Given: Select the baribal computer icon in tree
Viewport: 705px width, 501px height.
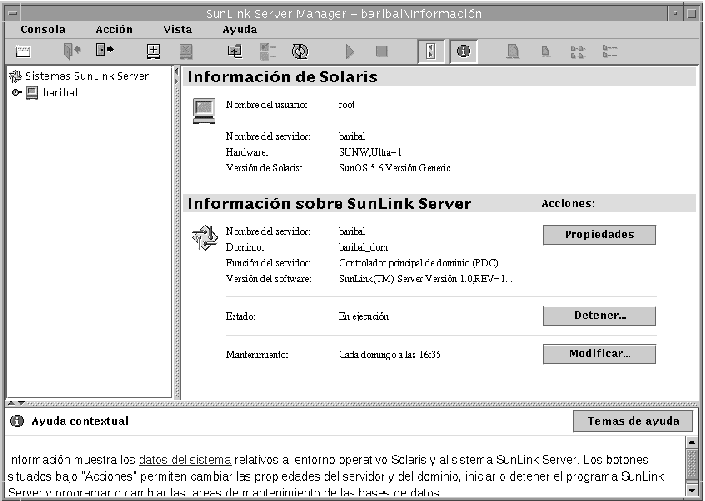Looking at the screenshot, I should [32, 93].
